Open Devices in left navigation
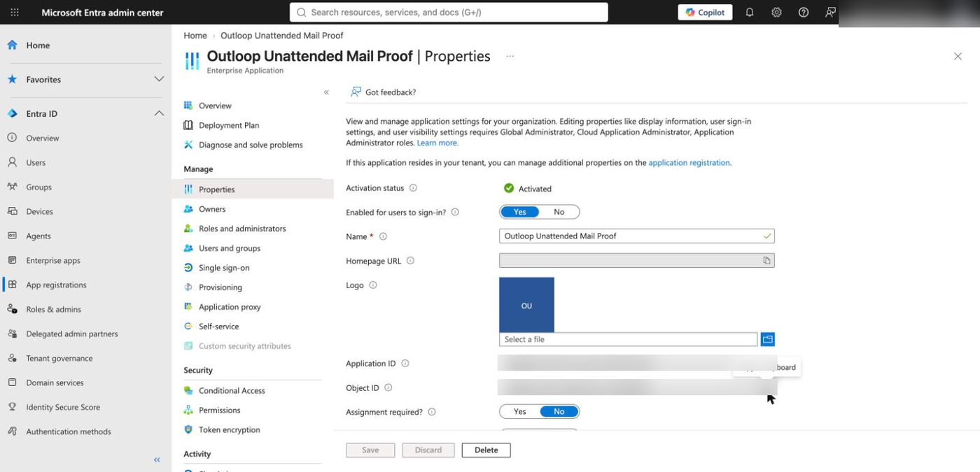The width and height of the screenshot is (980, 472). tap(39, 212)
